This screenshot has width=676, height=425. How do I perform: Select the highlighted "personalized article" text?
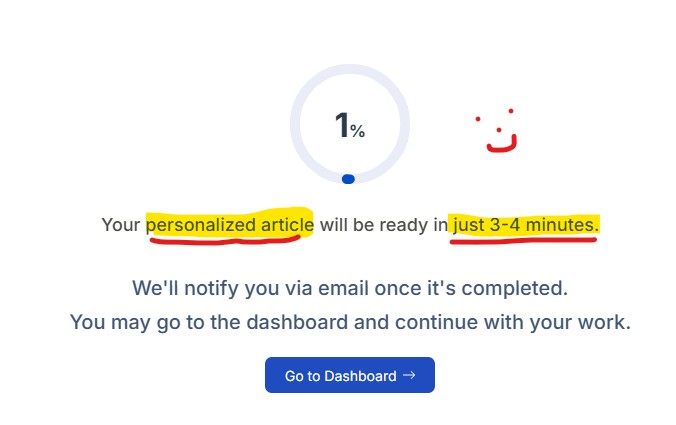(x=230, y=225)
